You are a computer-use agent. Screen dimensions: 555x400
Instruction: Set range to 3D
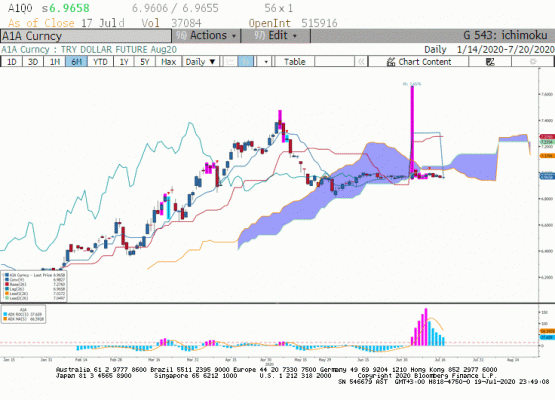tap(33, 62)
